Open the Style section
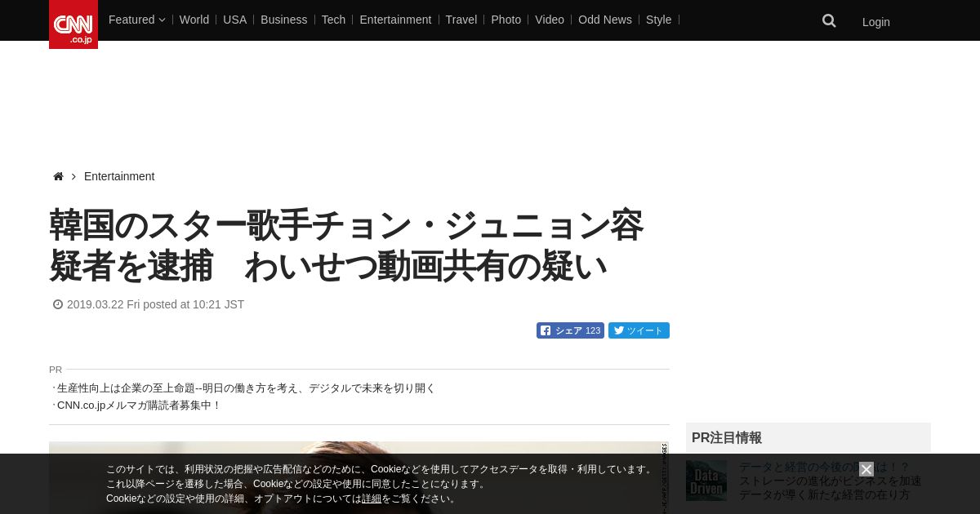 pyautogui.click(x=658, y=20)
